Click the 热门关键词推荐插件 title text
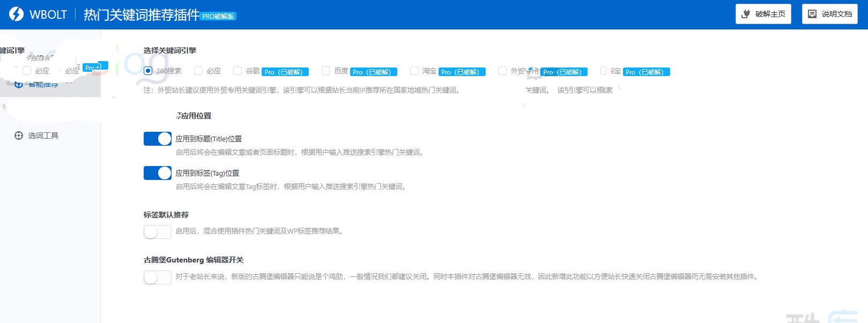Image resolution: width=868 pixels, height=323 pixels. (142, 14)
